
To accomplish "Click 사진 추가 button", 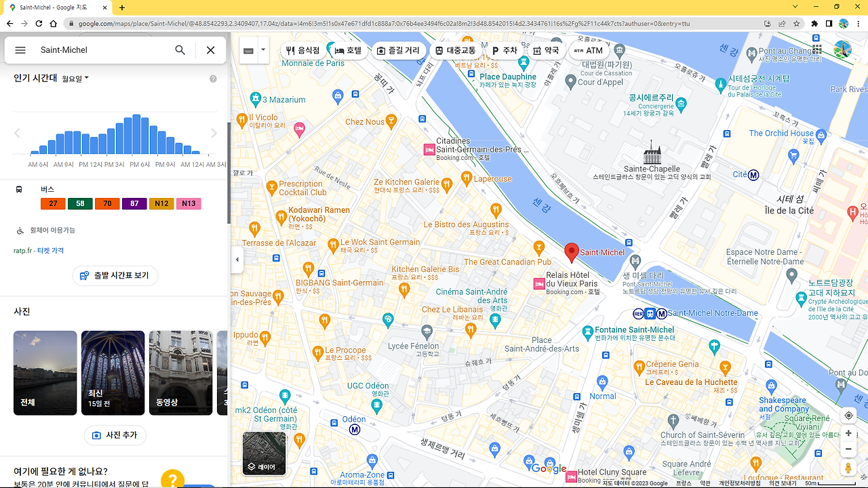I will click(115, 435).
